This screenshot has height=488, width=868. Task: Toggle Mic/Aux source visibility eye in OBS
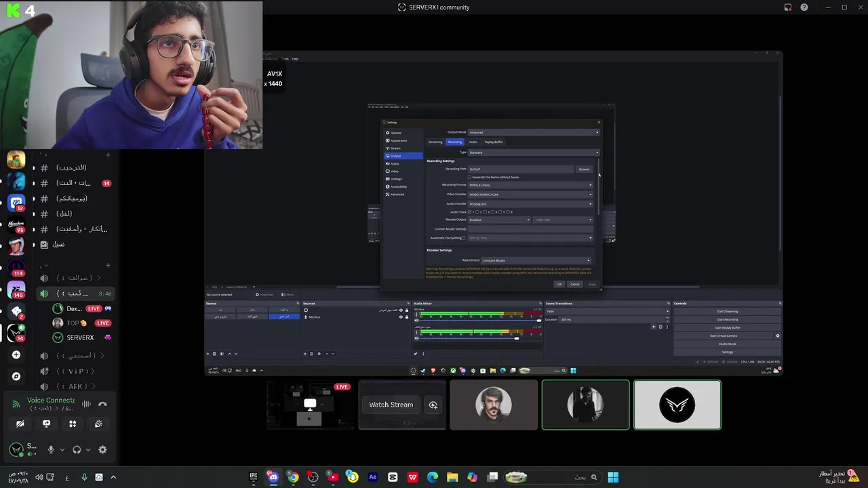tap(401, 317)
